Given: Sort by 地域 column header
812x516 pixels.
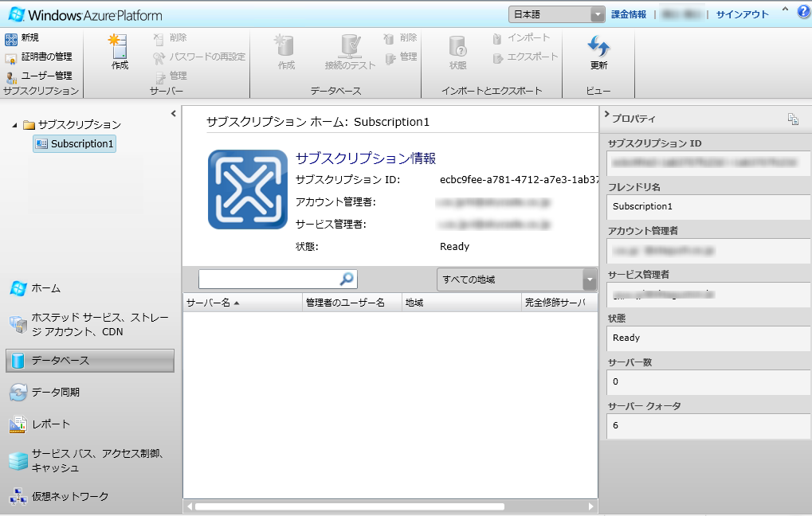Looking at the screenshot, I should point(461,303).
